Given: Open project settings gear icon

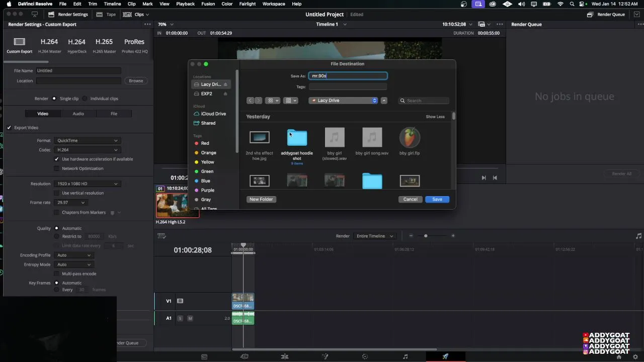Looking at the screenshot, I should click(635, 357).
